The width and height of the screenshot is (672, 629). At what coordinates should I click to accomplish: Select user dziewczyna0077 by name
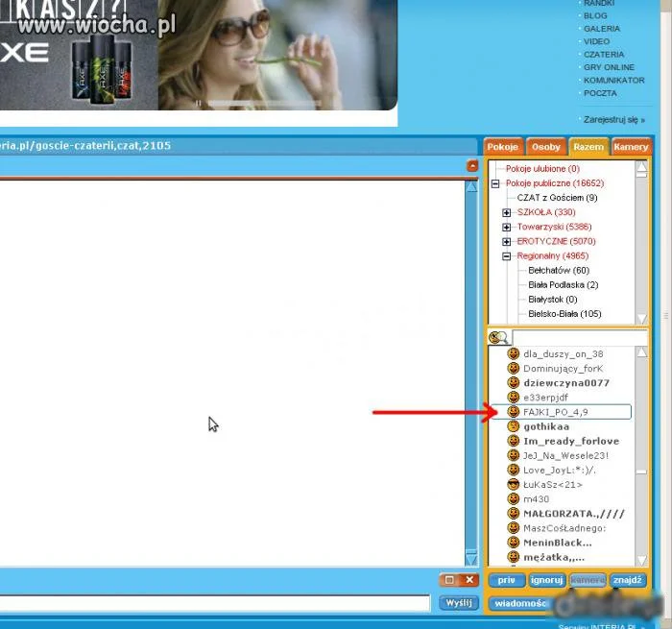566,383
